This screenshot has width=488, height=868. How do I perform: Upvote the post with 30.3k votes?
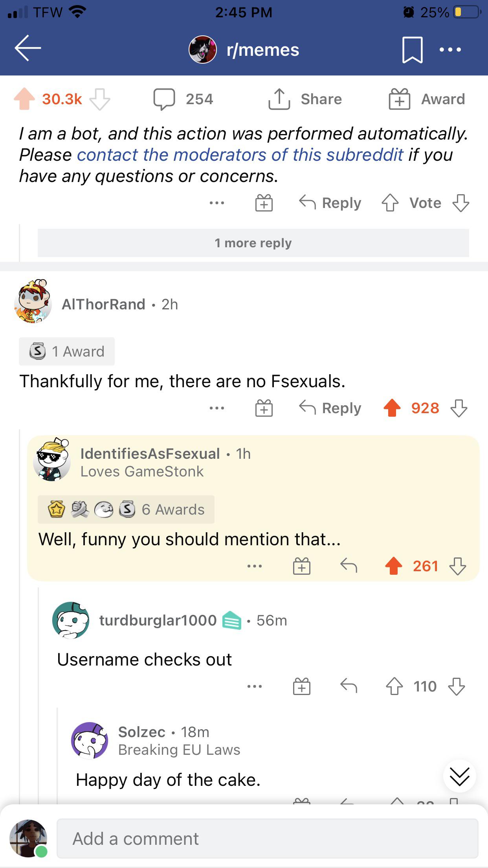click(24, 99)
